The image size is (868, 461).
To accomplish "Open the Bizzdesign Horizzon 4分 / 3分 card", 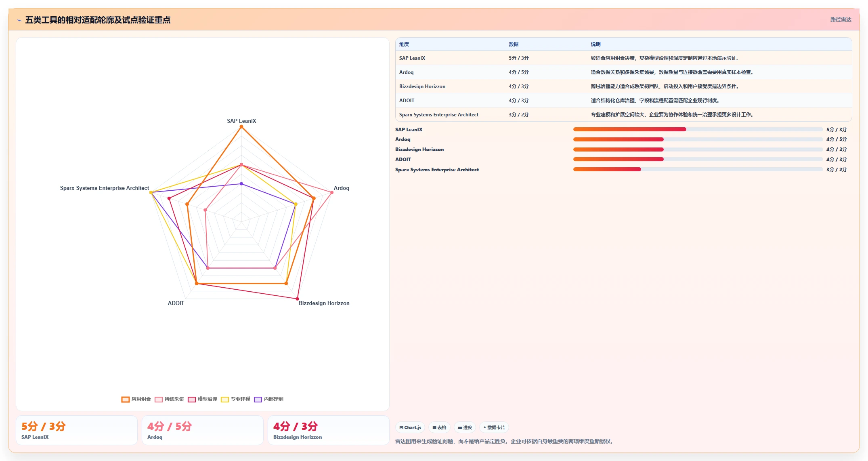I will tap(329, 430).
